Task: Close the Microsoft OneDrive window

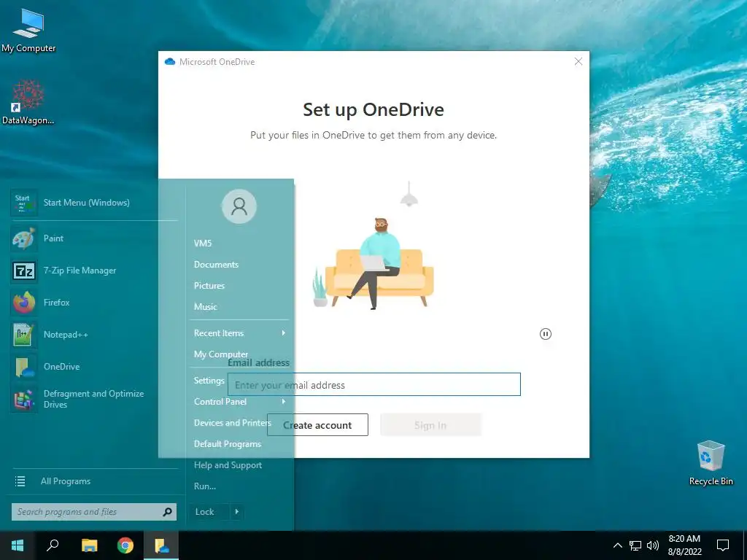Action: click(x=578, y=61)
